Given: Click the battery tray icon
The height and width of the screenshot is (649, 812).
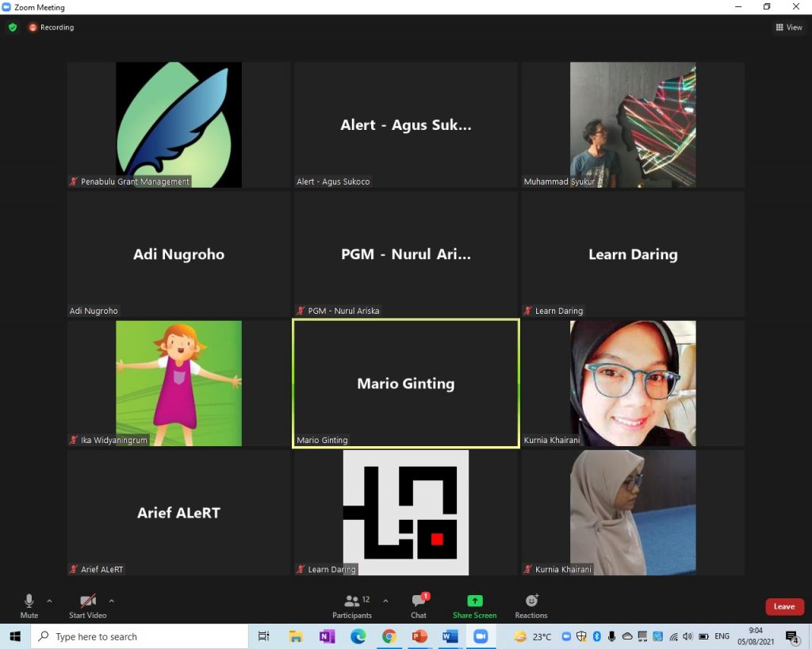Looking at the screenshot, I should (x=704, y=636).
